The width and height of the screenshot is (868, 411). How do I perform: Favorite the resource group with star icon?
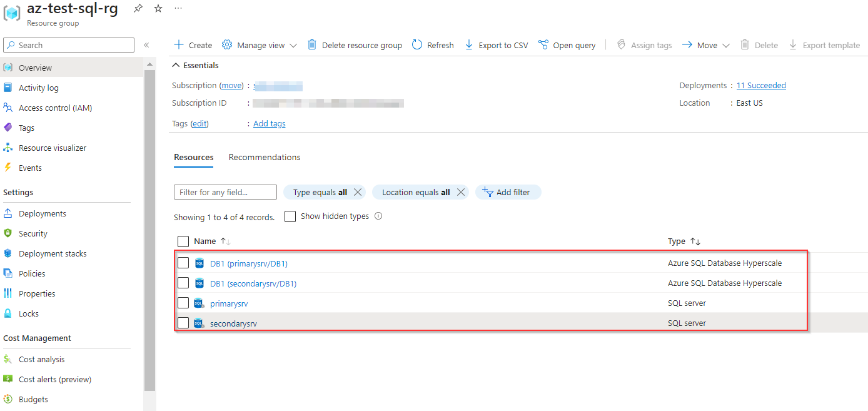[x=158, y=9]
